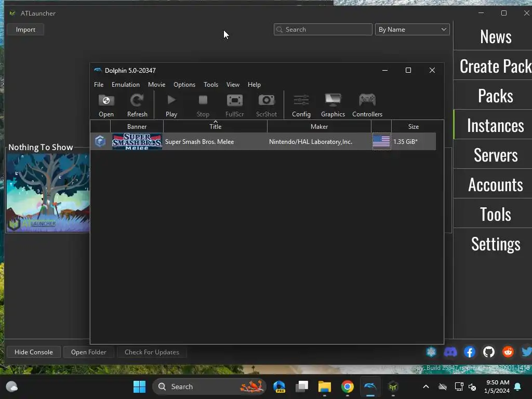Open the clock showing 9:50 AM
The height and width of the screenshot is (399, 532).
(x=497, y=387)
